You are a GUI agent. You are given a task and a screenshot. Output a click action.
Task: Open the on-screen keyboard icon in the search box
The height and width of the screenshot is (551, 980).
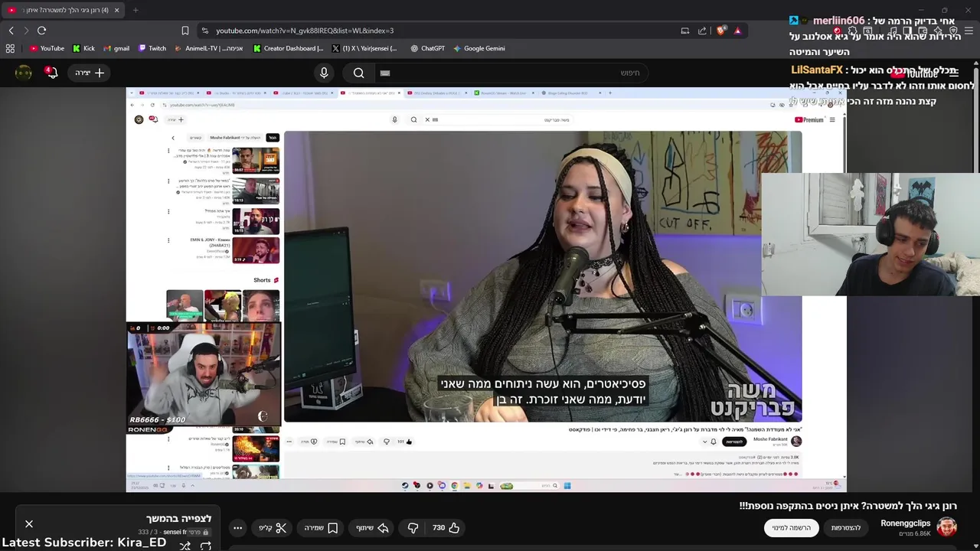coord(385,73)
